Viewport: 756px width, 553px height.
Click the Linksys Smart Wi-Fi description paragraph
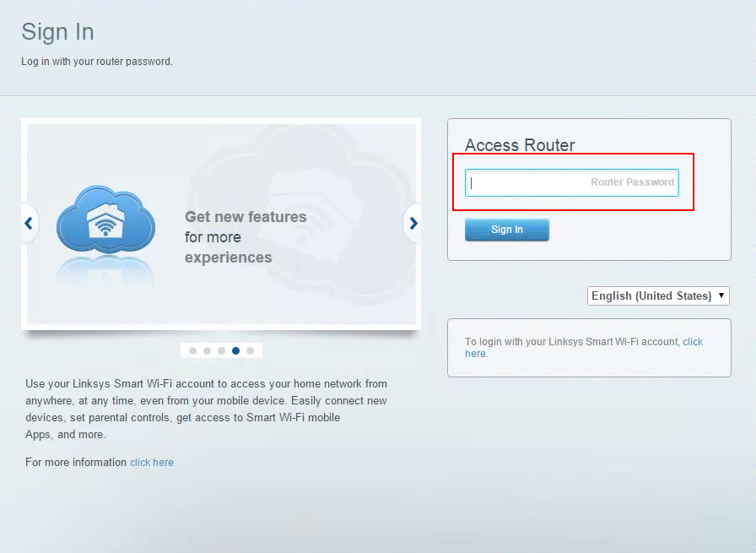[206, 409]
